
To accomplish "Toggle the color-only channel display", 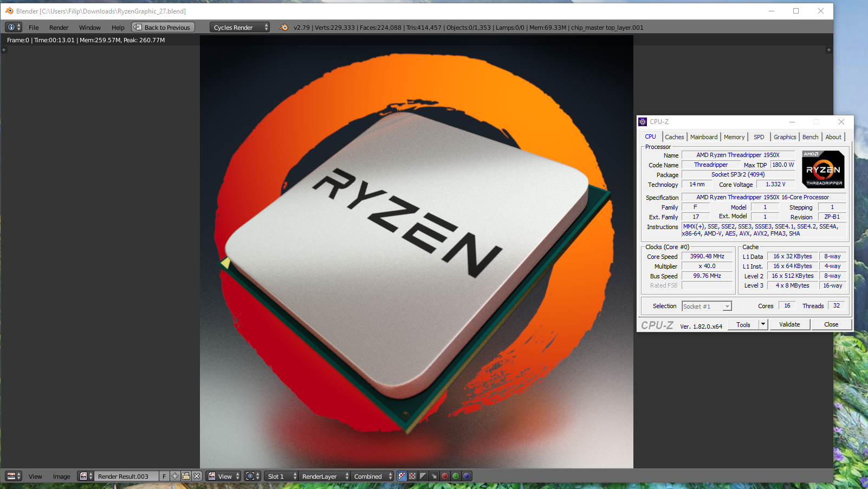I will (412, 476).
